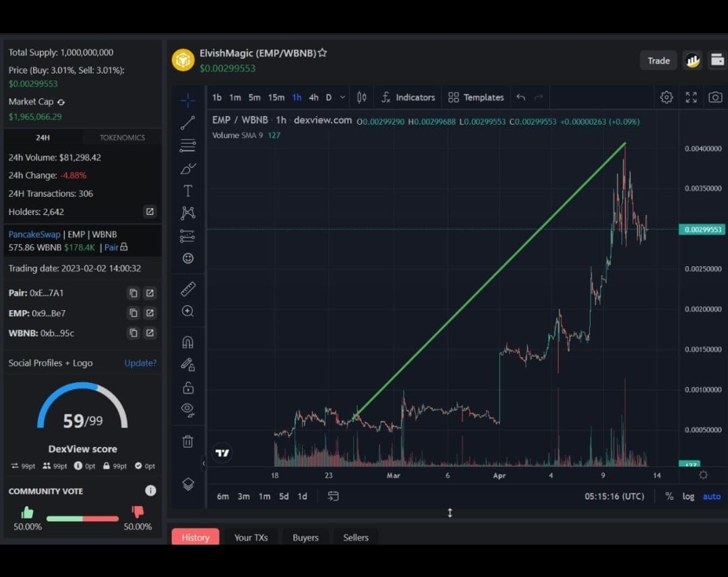Open the forecasting and measurement tools

pyautogui.click(x=187, y=236)
